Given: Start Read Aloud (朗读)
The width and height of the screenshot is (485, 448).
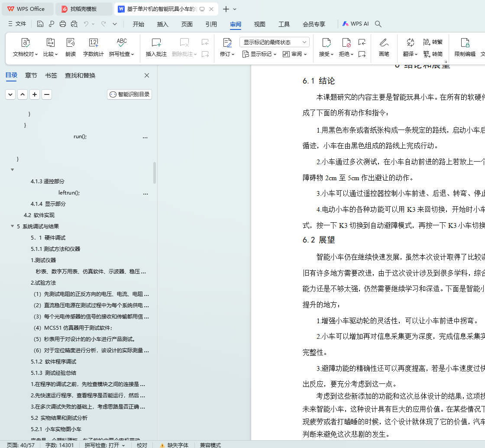Looking at the screenshot, I should (x=71, y=47).
